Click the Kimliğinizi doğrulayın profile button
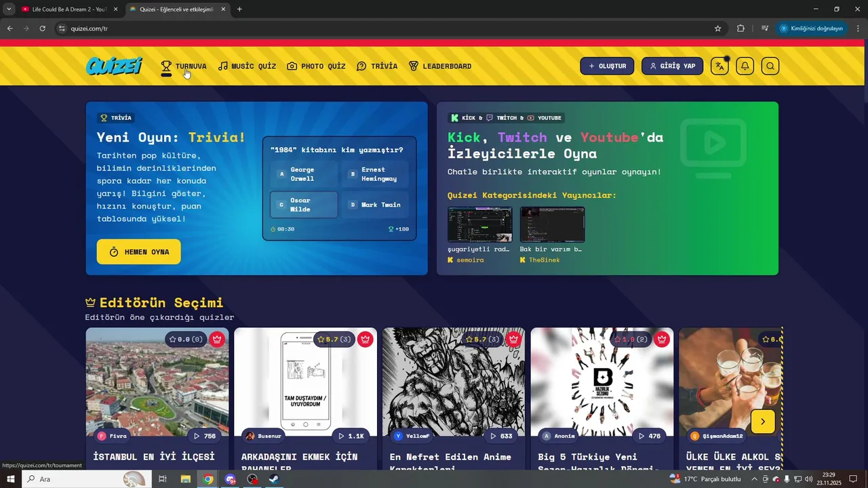The image size is (868, 488). click(812, 28)
